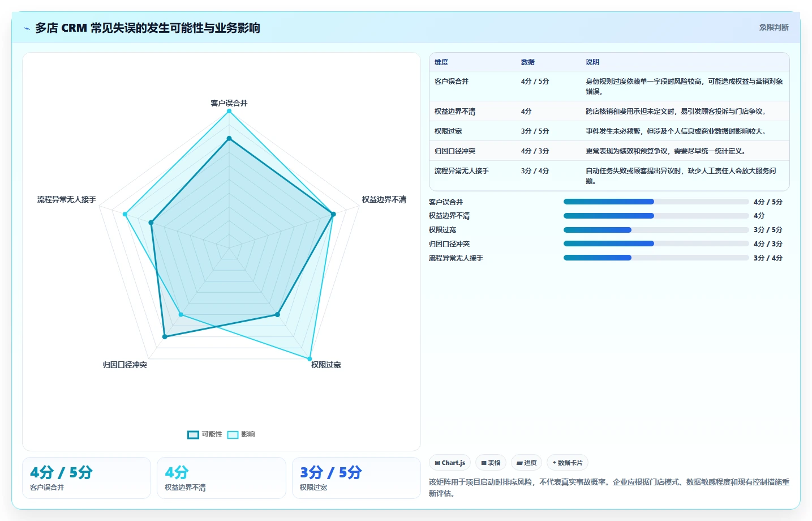Open the 客户误合并 data card
Viewport: 812px width, 521px height.
click(x=87, y=478)
